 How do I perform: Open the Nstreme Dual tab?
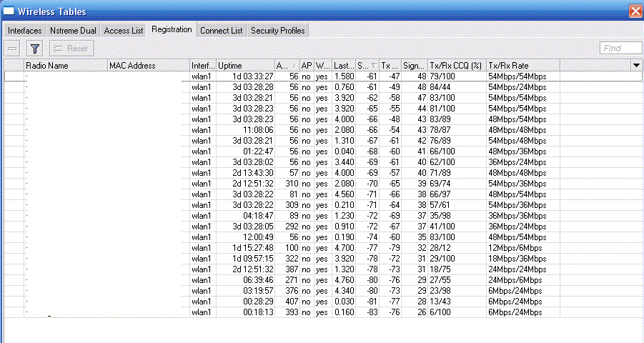tap(74, 30)
